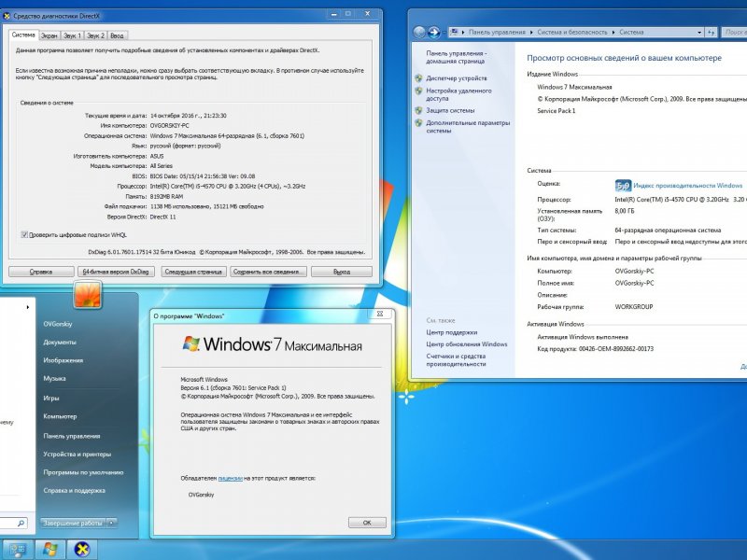Open the 'OVGorskiy' user folder in Start menu
Image resolution: width=747 pixels, height=560 pixels.
(58, 324)
